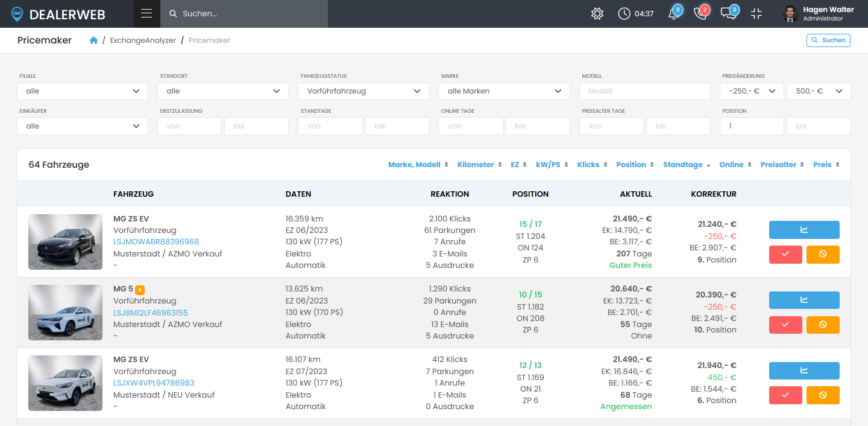Open the black MG ZS EV thumbnail

[x=65, y=242]
